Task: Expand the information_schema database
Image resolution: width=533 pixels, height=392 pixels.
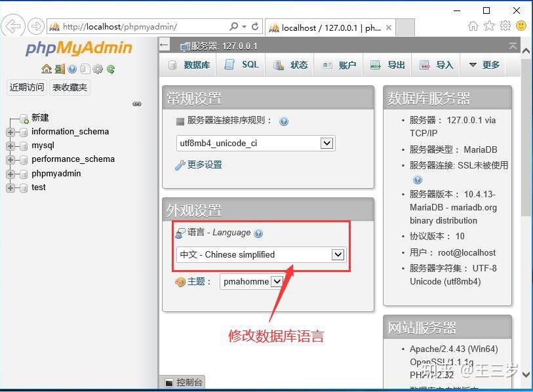Action: [x=10, y=132]
